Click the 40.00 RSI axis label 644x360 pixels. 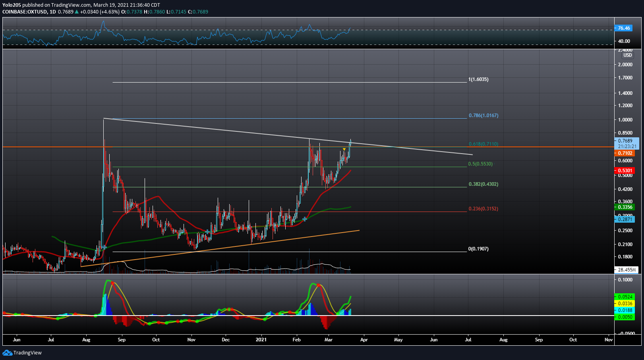coord(624,41)
